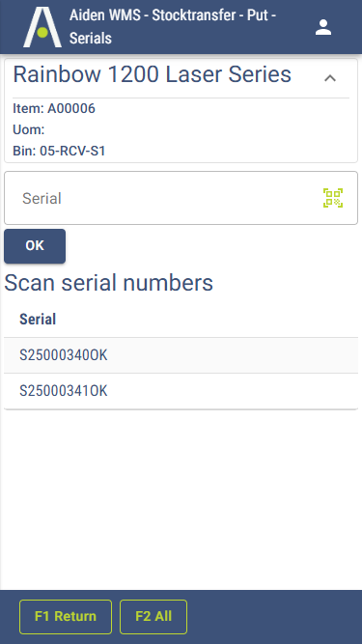Click the Bin: 05-RCV-S1 line
362x644 pixels.
(x=59, y=151)
